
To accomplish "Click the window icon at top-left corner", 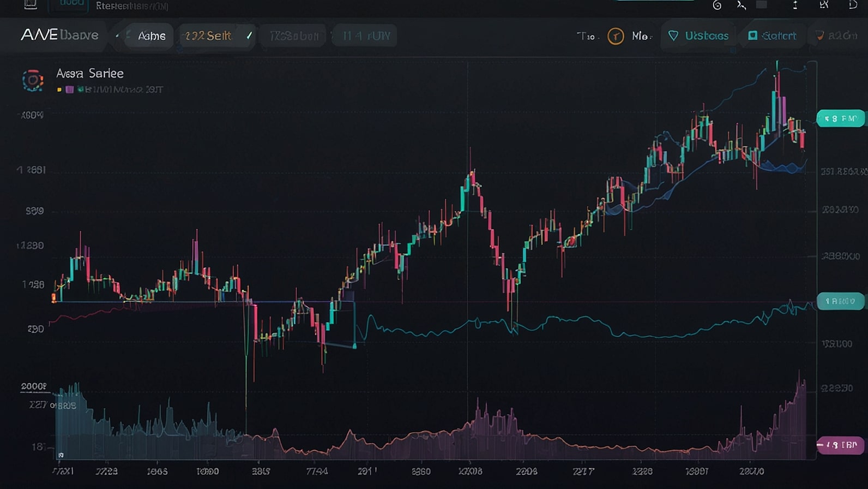I will click(x=31, y=4).
